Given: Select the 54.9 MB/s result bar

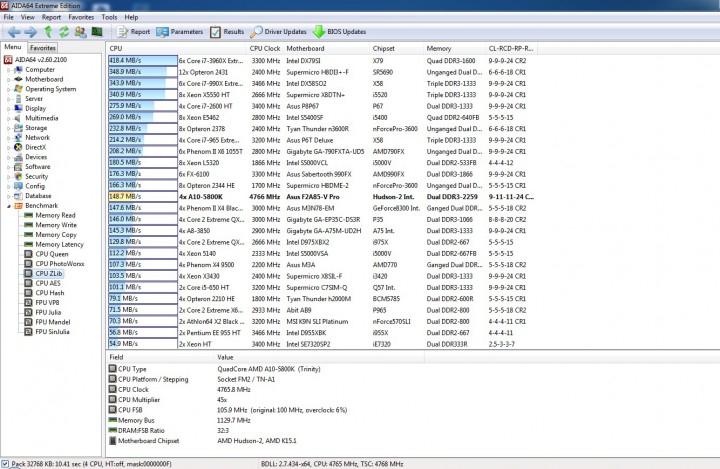Looking at the screenshot, I should [143, 344].
